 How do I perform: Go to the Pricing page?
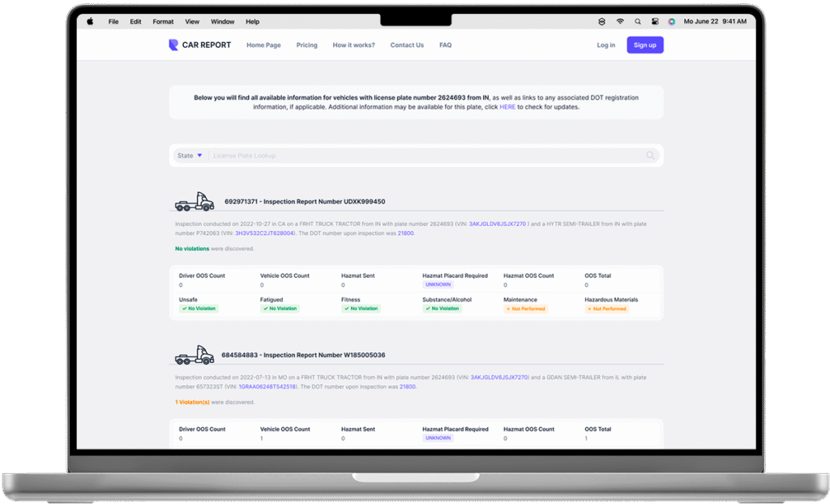point(306,45)
